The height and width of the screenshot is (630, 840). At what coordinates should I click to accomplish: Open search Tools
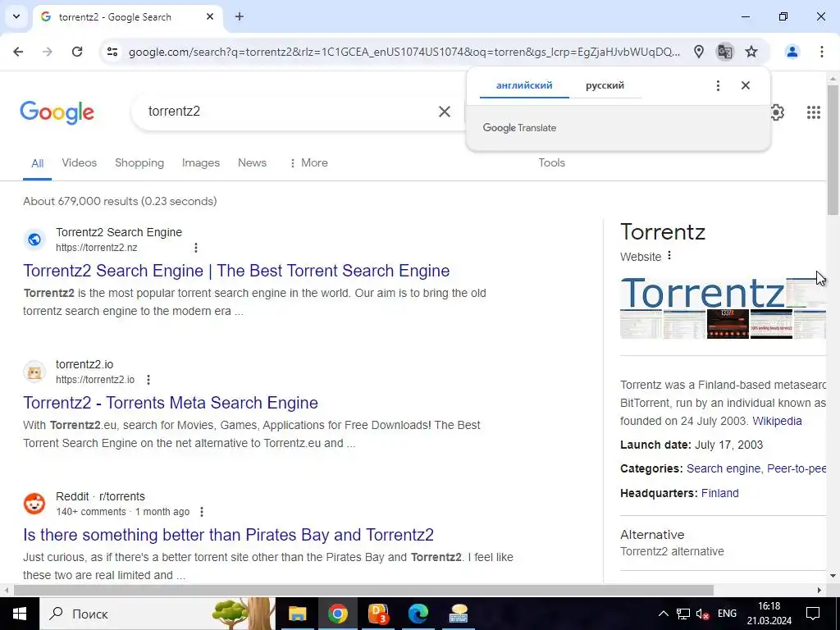552,163
